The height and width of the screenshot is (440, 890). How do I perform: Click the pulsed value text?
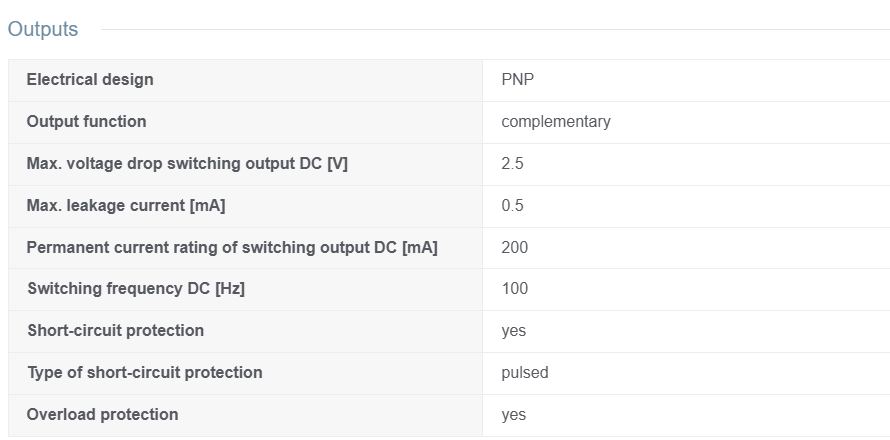point(524,372)
